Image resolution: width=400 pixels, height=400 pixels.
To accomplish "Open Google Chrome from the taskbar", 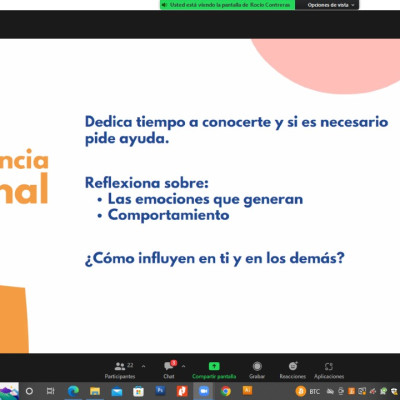I will (x=226, y=391).
